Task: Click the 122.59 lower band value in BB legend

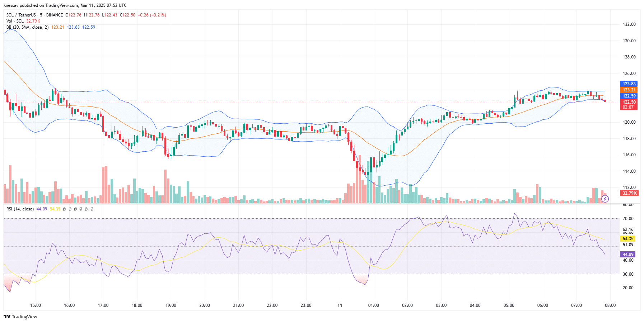Action: click(89, 27)
